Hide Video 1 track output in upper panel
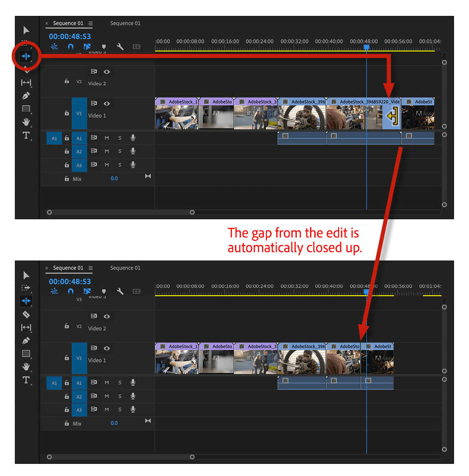Viewport: 469px width, 476px height. point(107,104)
